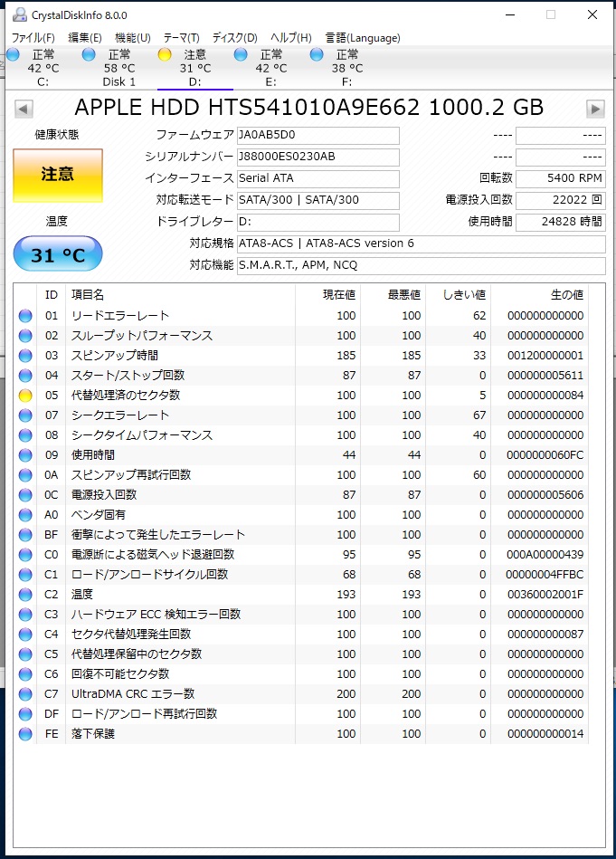Click raw value 0000000060FC in 使用時間 row

(545, 455)
